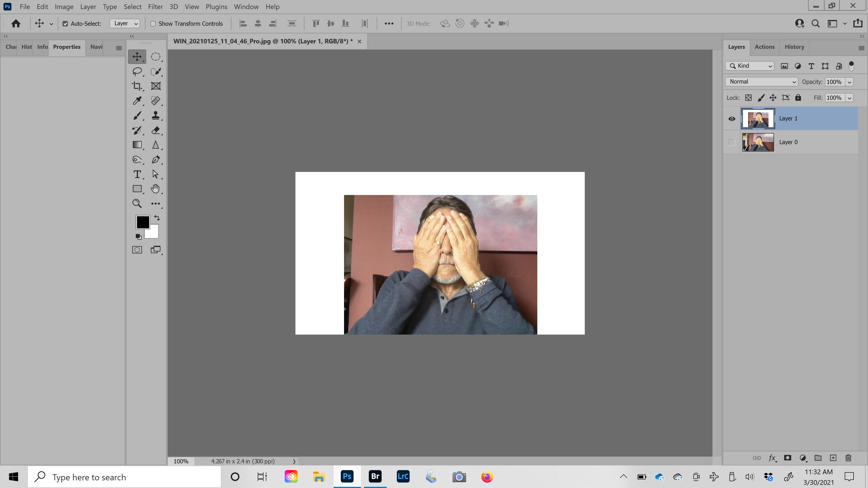This screenshot has width=868, height=488.
Task: Click the Layer 0 thumbnail
Action: (x=758, y=143)
